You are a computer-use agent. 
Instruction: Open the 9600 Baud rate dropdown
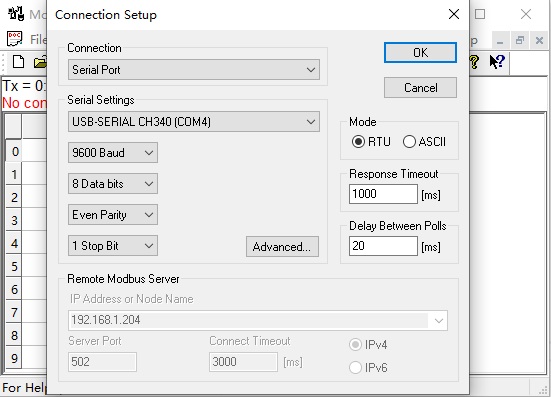pyautogui.click(x=113, y=152)
